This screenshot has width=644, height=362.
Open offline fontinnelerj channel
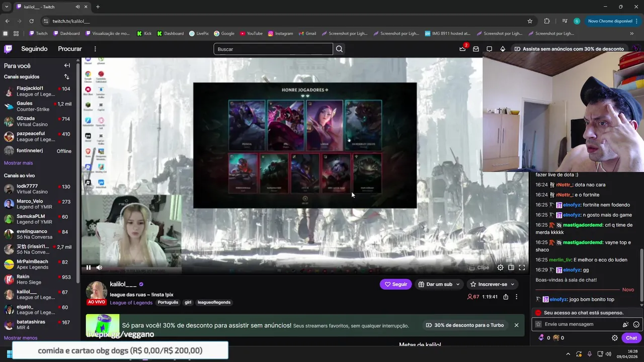(x=38, y=151)
